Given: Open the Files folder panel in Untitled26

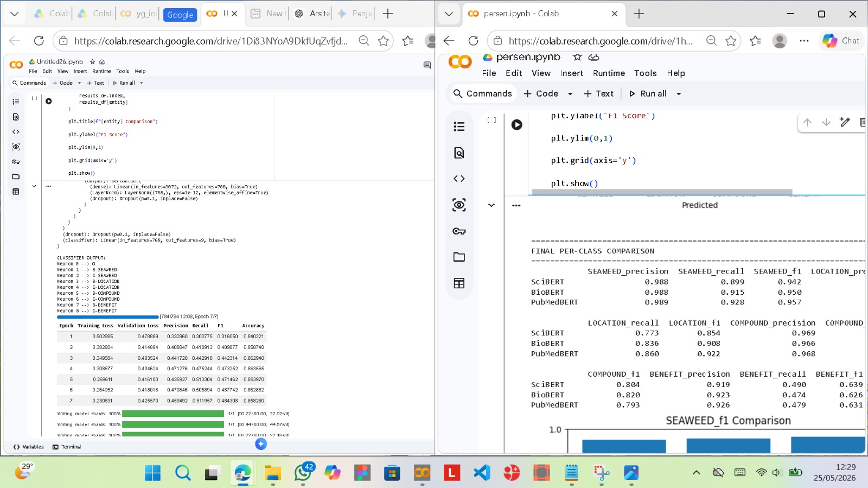Looking at the screenshot, I should [x=16, y=176].
